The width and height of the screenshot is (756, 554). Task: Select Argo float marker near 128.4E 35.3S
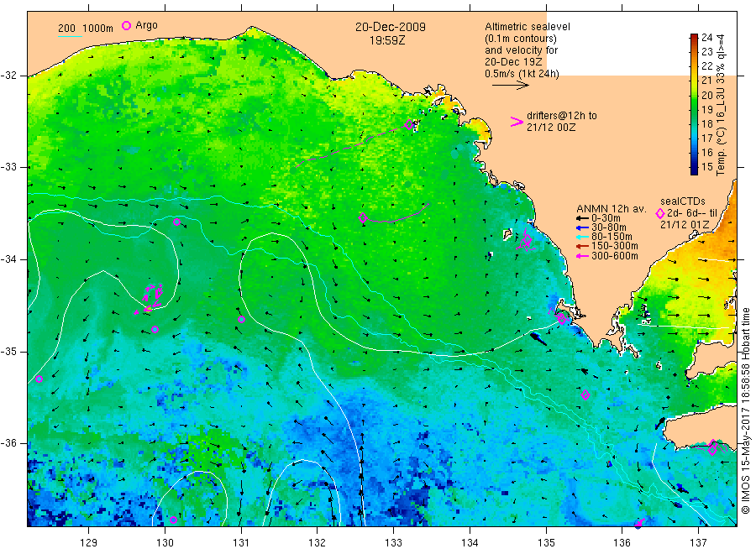(39, 379)
